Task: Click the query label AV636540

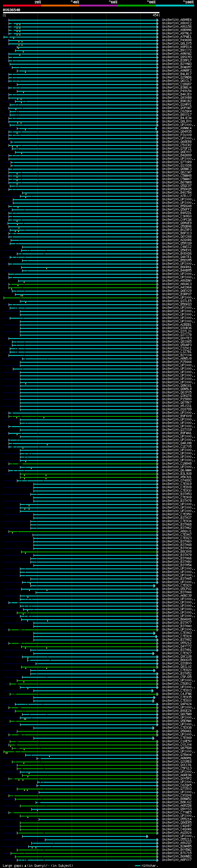Action: [11, 10]
